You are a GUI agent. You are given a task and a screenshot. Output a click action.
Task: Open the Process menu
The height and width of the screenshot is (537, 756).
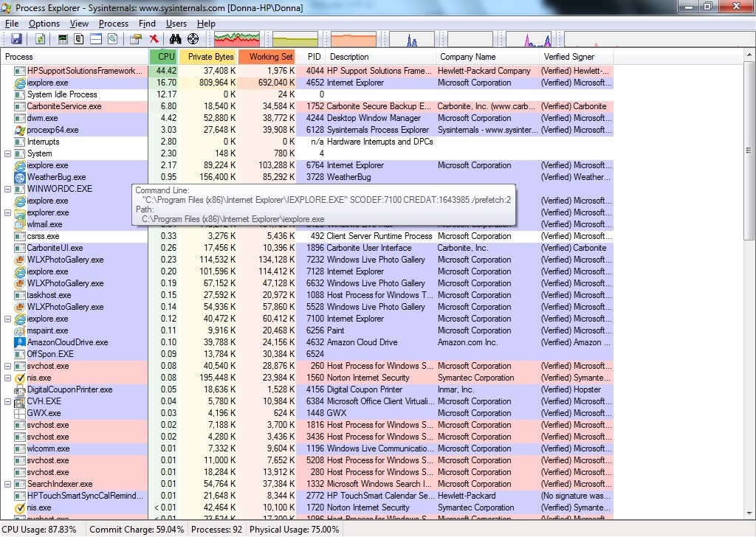point(113,24)
